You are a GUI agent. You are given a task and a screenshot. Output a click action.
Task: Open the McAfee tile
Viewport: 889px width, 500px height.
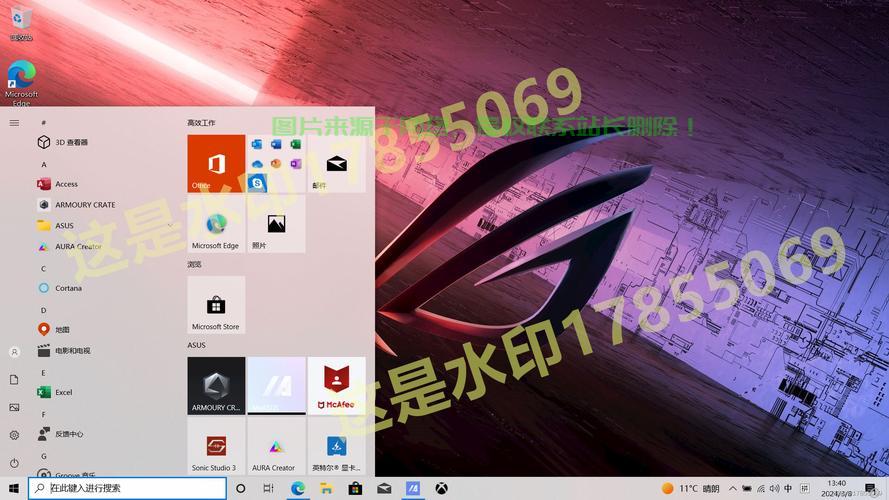pyautogui.click(x=337, y=385)
